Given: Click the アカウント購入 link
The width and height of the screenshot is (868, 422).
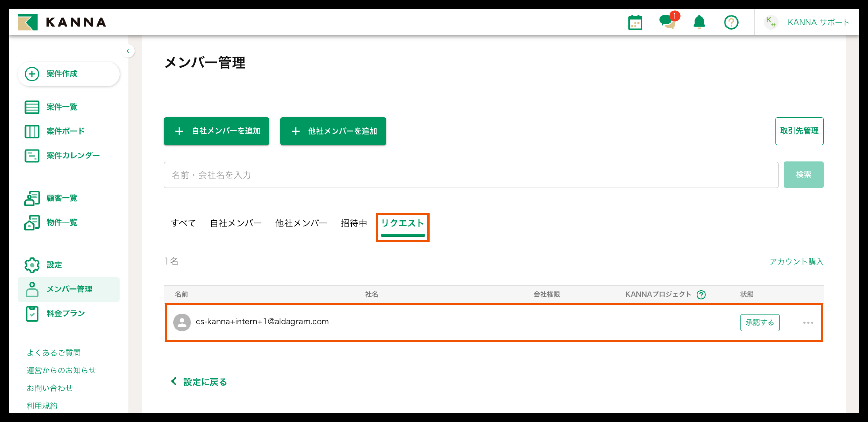Looking at the screenshot, I should [x=796, y=261].
